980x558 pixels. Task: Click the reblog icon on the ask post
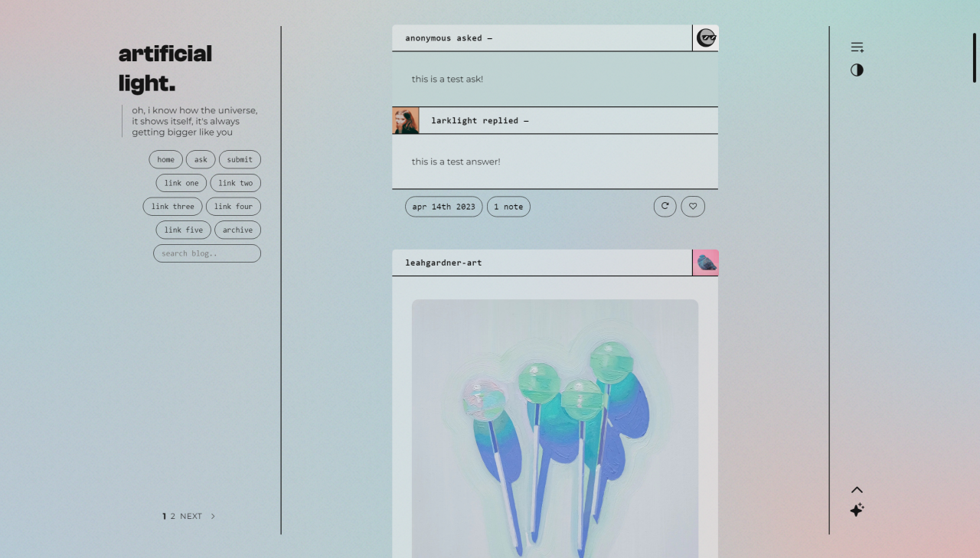click(665, 207)
